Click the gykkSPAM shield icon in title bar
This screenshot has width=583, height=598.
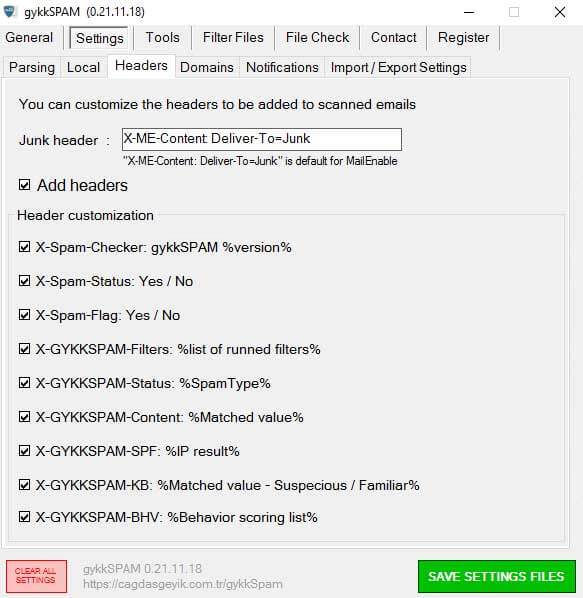10,11
